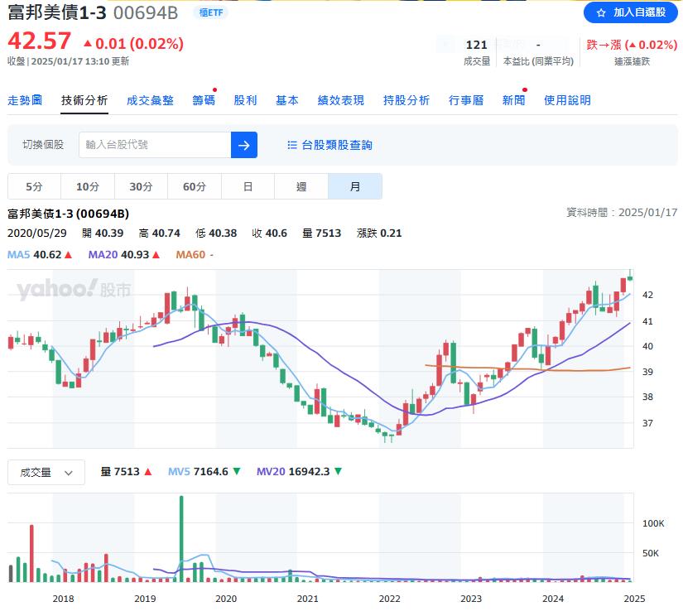Click the 加入自選股 button
The width and height of the screenshot is (683, 616).
630,12
